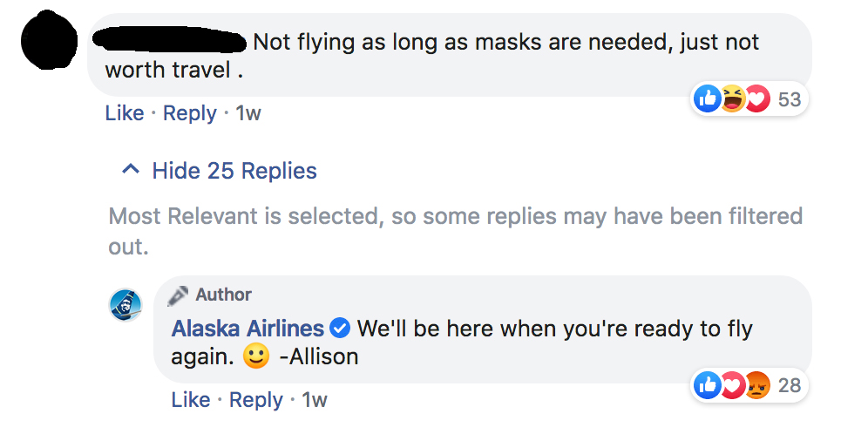The width and height of the screenshot is (868, 434).
Task: Open the Alaska Airlines page name link
Action: [248, 329]
